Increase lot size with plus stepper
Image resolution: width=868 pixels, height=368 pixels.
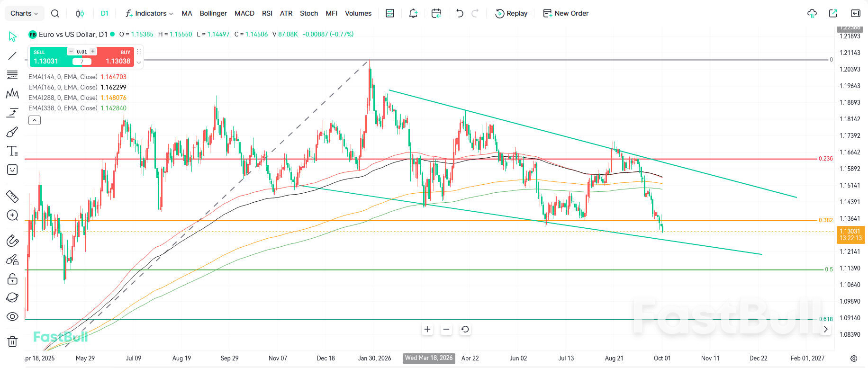[93, 51]
